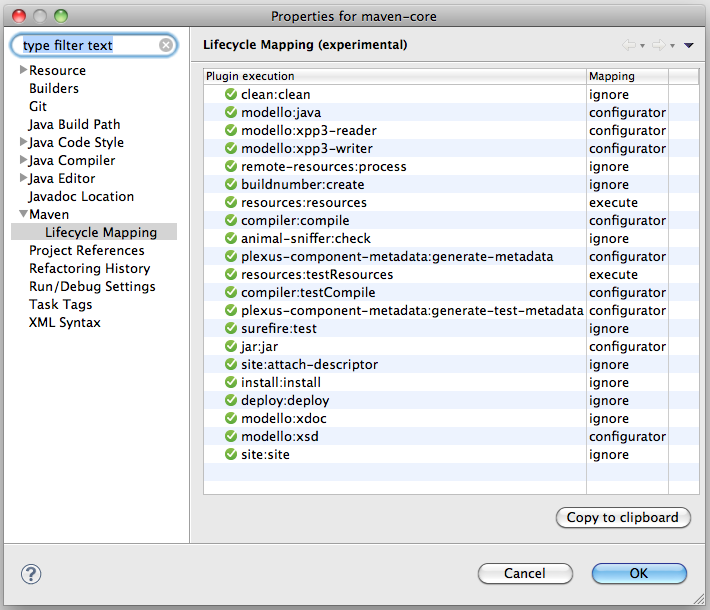Click the green check icon beside animal-sniffer:check

[x=231, y=238]
